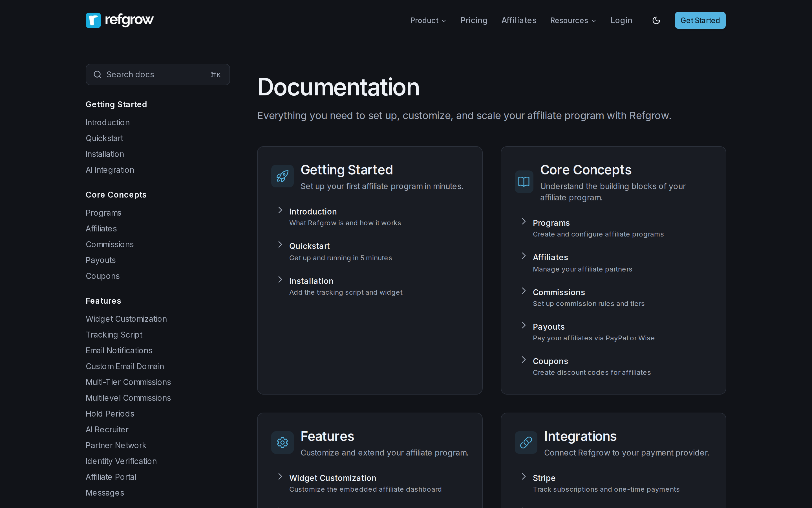The width and height of the screenshot is (812, 508).
Task: Click chevron beside Quickstart card entry
Action: coord(280,245)
